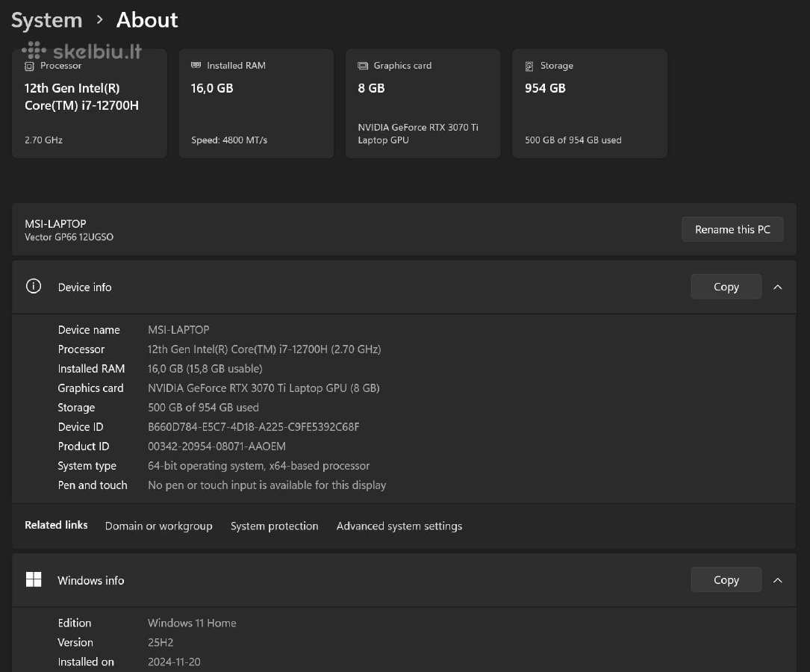810x672 pixels.
Task: Click the Vector GP66 12UGSO model text
Action: pos(69,237)
